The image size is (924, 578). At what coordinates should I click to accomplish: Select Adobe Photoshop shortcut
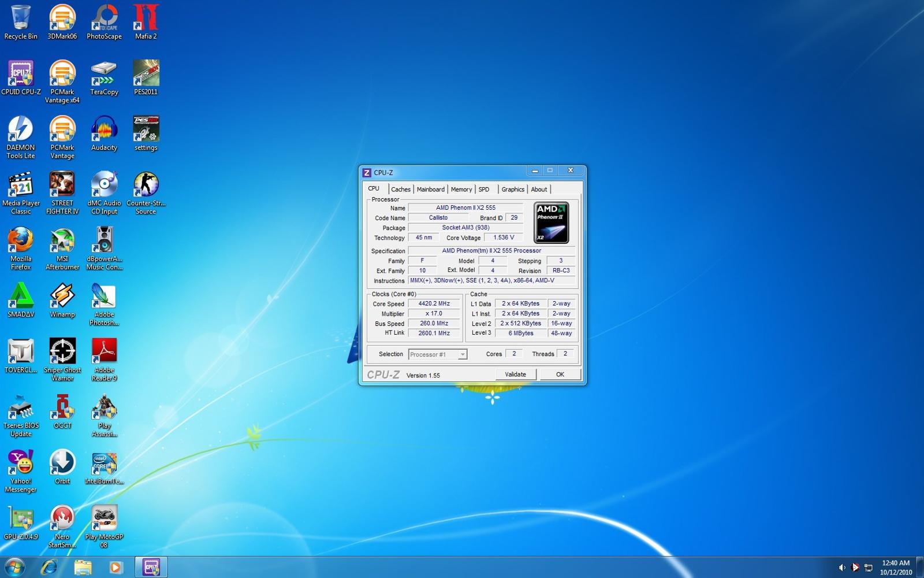[104, 305]
